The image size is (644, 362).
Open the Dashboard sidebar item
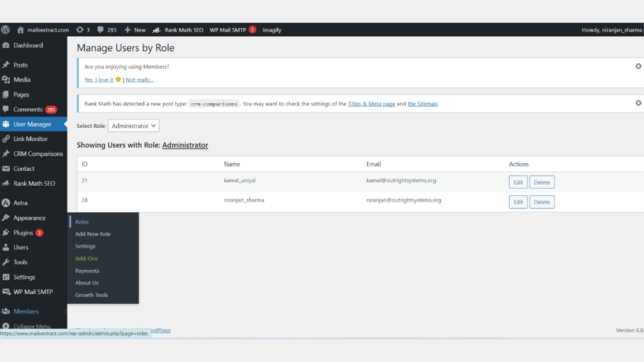point(28,45)
